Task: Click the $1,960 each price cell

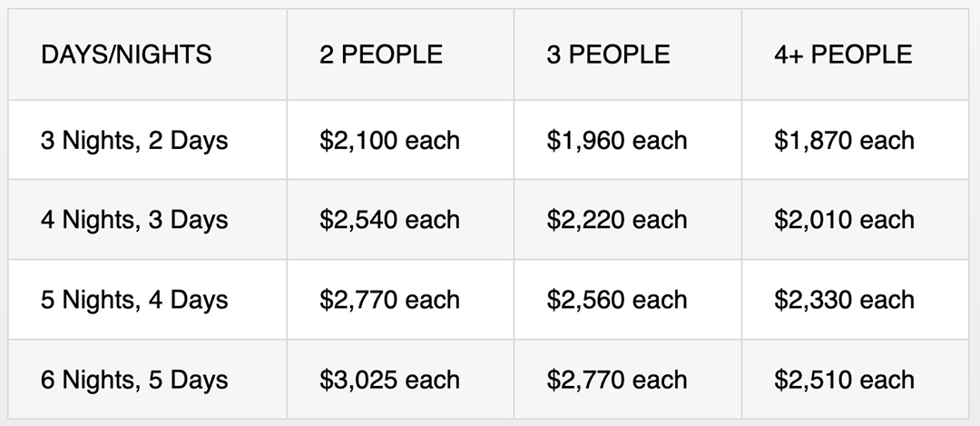Action: click(617, 141)
